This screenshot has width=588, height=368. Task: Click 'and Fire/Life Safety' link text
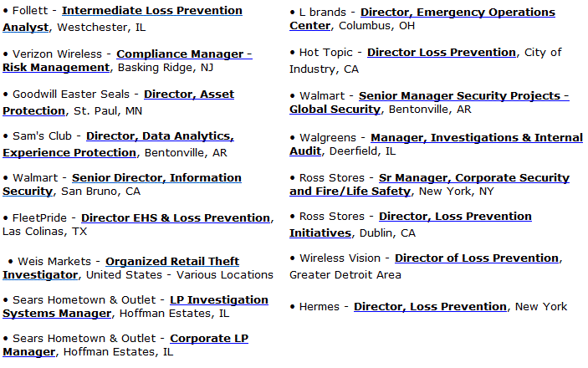pos(350,192)
